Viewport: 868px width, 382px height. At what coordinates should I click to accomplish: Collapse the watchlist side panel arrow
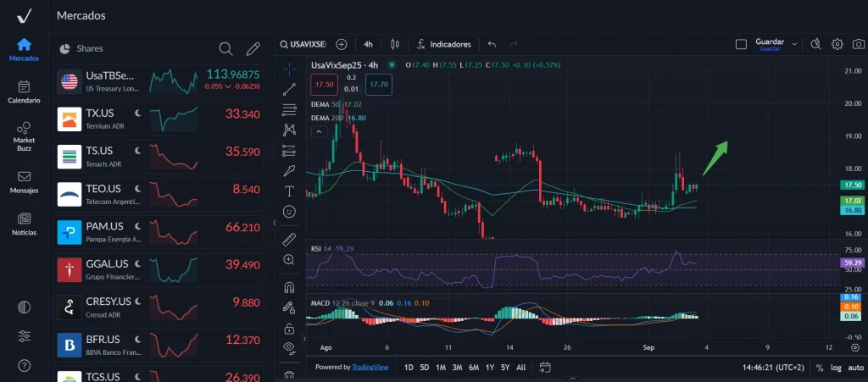(275, 223)
